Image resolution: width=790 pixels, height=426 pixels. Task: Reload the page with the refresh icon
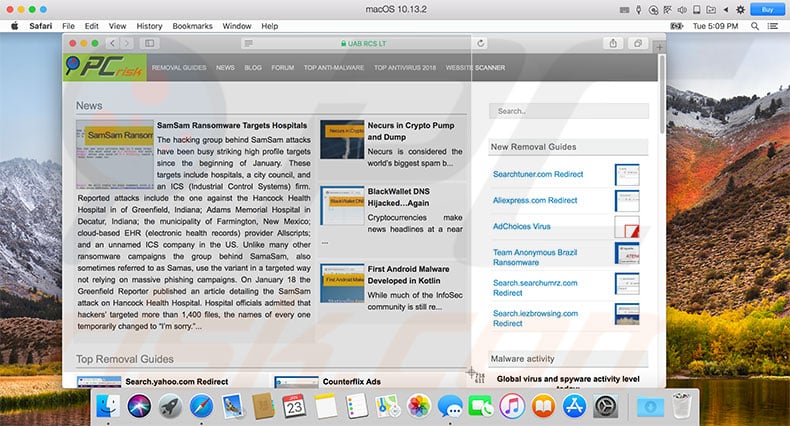(481, 43)
